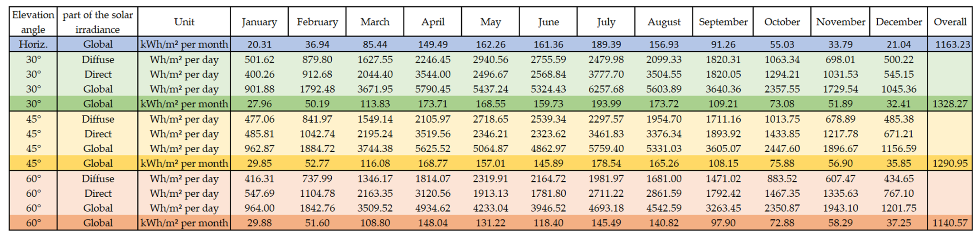Select the Unit column header
This screenshot has width=980, height=237.
(184, 22)
